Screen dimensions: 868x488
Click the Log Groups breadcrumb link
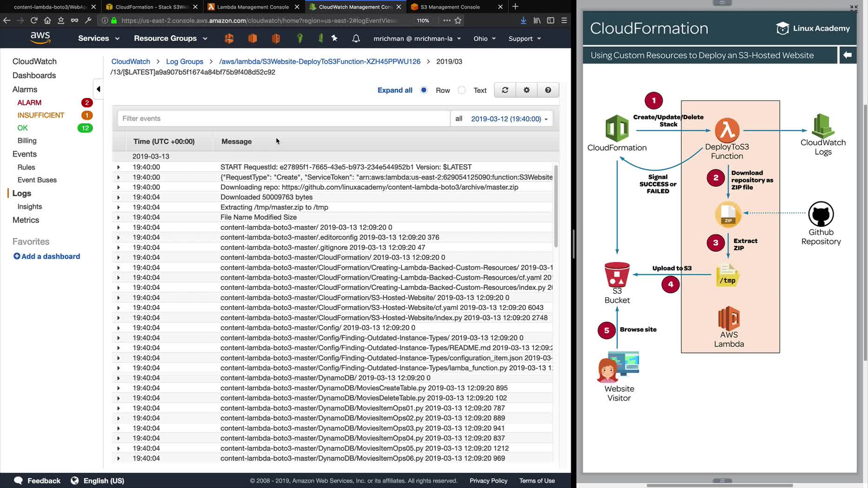(185, 61)
